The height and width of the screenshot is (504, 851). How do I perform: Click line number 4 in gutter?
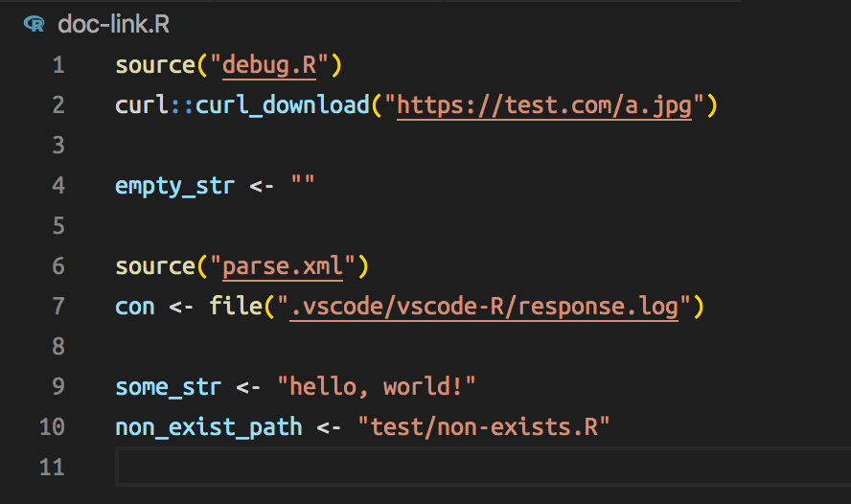pyautogui.click(x=58, y=186)
